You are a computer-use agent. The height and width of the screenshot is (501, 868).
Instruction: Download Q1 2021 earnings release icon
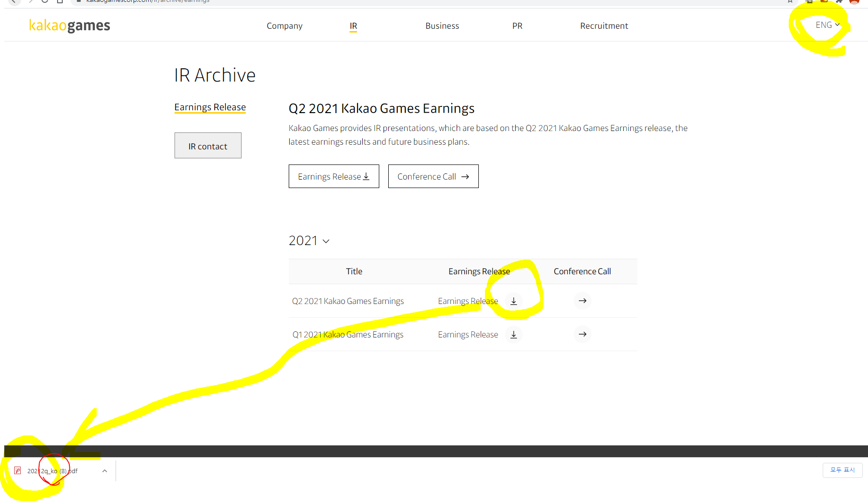pos(514,335)
